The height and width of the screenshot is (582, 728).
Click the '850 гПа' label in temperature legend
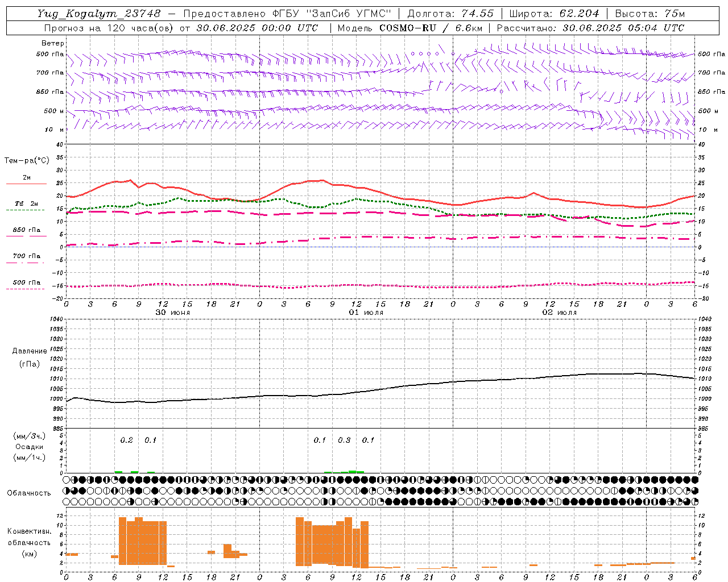(x=26, y=230)
